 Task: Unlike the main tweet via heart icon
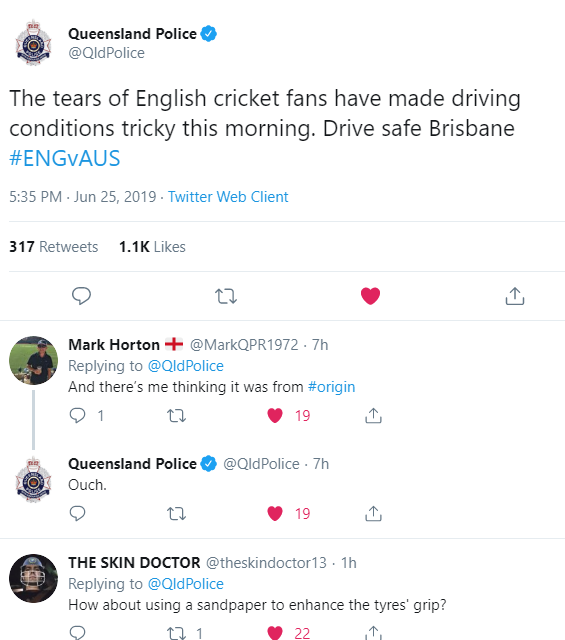point(370,296)
